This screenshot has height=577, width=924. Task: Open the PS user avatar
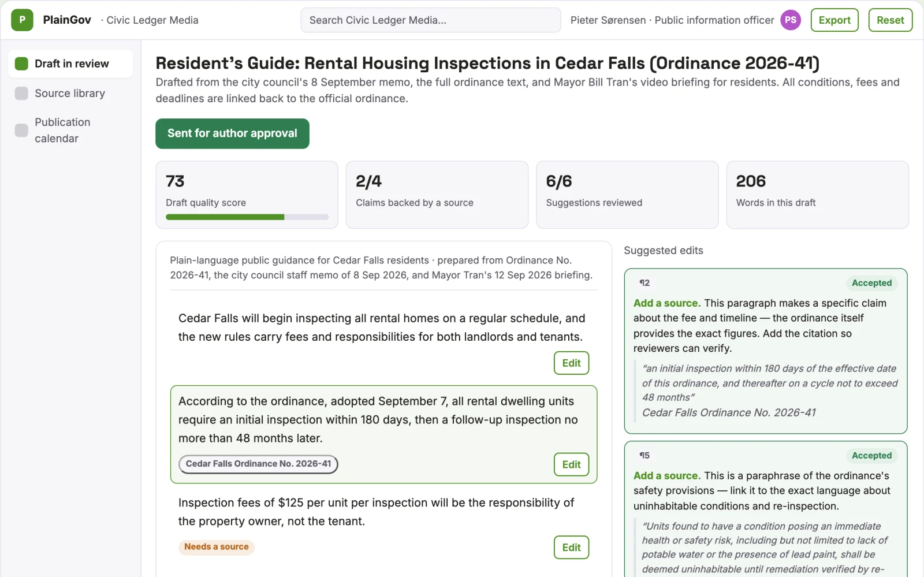point(791,20)
